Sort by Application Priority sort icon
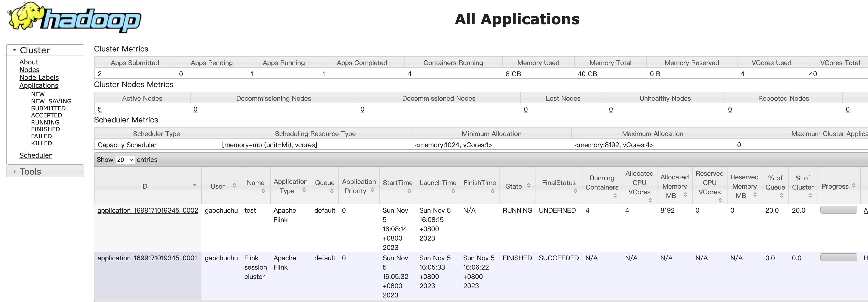The height and width of the screenshot is (302, 868). 372,190
